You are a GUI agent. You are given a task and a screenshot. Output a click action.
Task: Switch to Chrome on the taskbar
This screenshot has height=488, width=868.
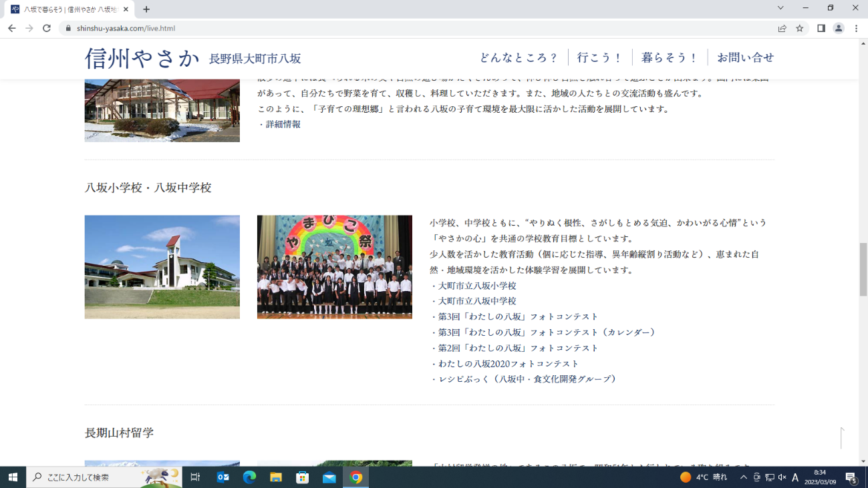pyautogui.click(x=356, y=477)
